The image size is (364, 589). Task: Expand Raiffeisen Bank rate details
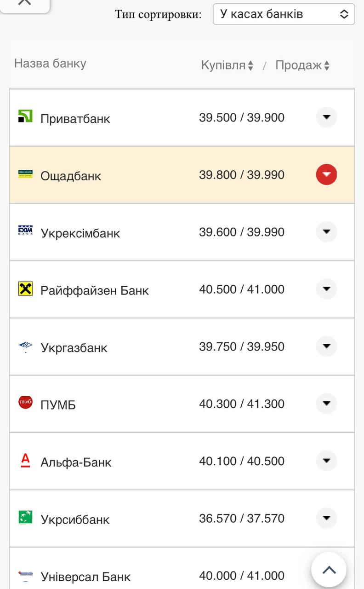click(326, 289)
